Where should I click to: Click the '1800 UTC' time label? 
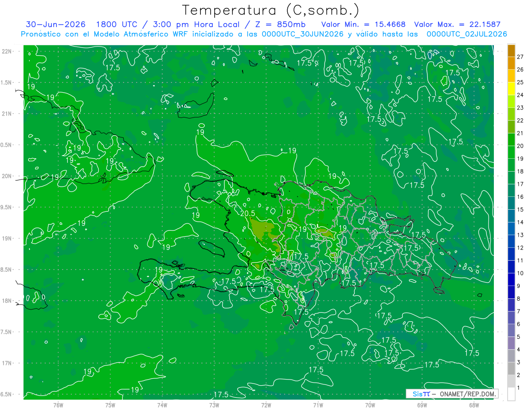[118, 24]
